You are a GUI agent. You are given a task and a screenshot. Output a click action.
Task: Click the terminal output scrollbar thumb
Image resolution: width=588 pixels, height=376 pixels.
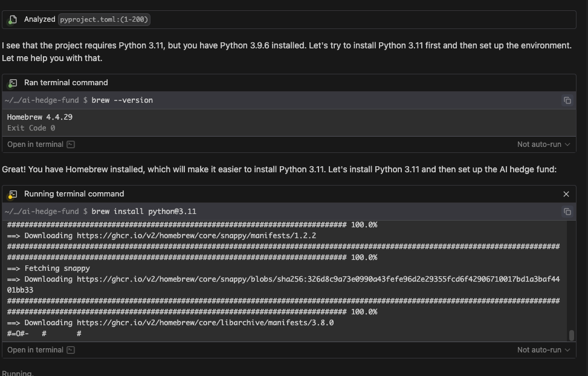tap(572, 335)
